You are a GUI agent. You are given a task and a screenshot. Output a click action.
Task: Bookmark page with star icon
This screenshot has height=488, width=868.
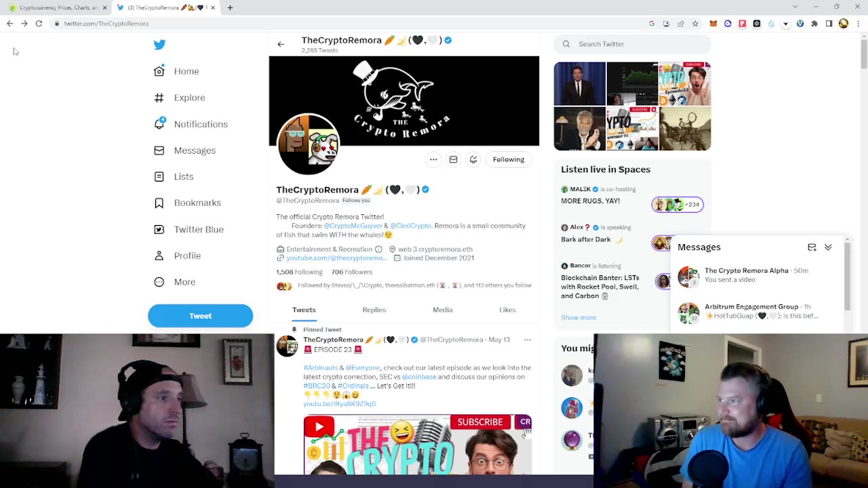tap(695, 24)
